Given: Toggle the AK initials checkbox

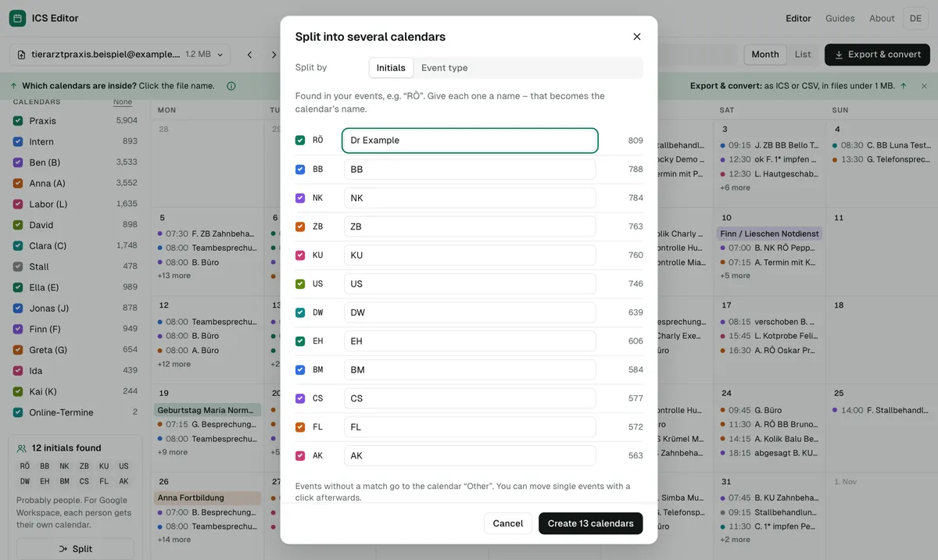Looking at the screenshot, I should pyautogui.click(x=300, y=456).
